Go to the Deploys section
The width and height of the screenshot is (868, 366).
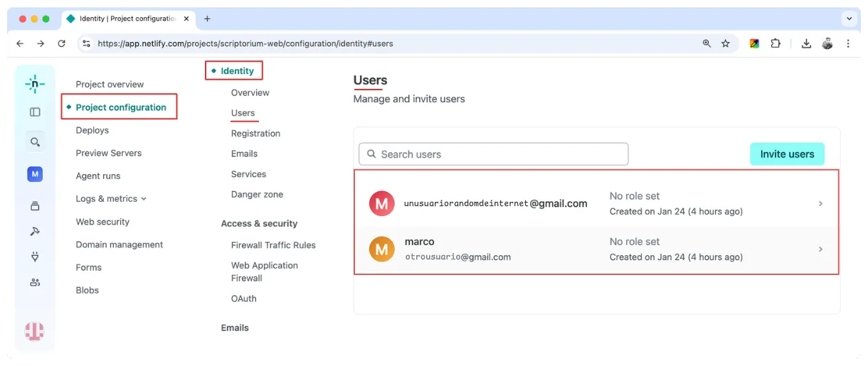pos(92,130)
